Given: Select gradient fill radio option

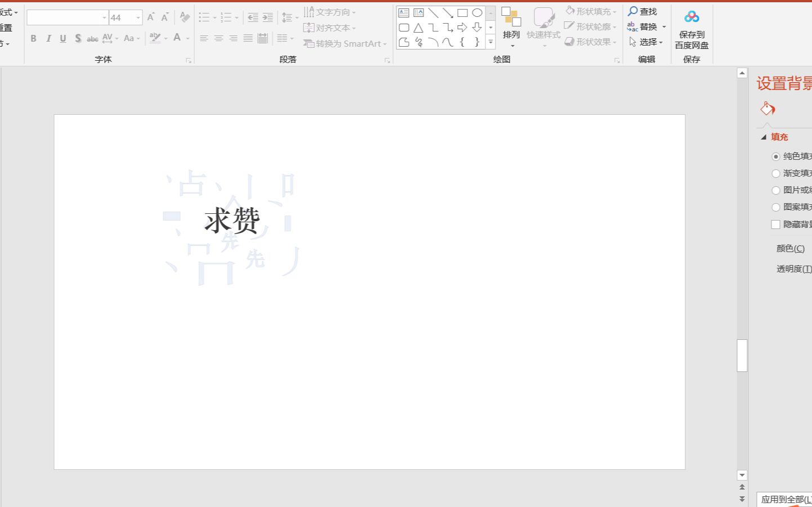Looking at the screenshot, I should click(x=776, y=173).
